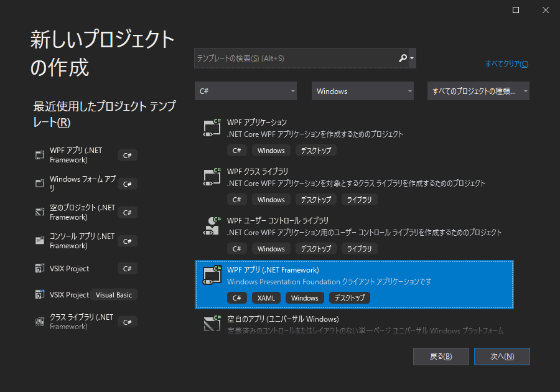Click recent VSIX Project C# icon
Image resolution: width=560 pixels, height=392 pixels.
click(40, 268)
